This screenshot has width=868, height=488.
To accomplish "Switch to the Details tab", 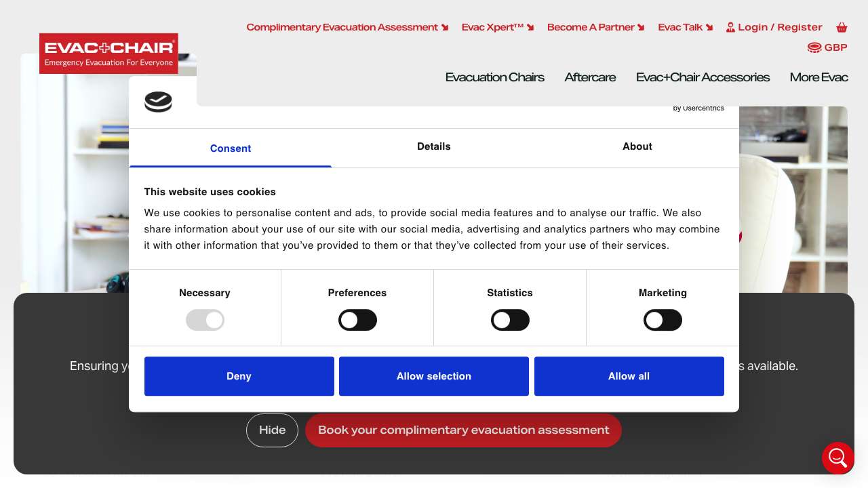I will point(434,146).
